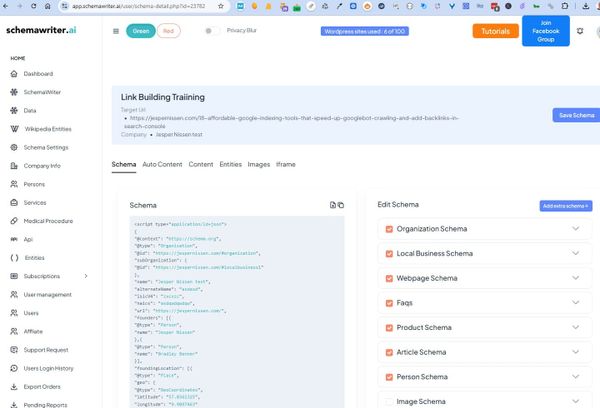This screenshot has height=408, width=600.
Task: Click the Export Orders download icon
Action: [x=14, y=387]
